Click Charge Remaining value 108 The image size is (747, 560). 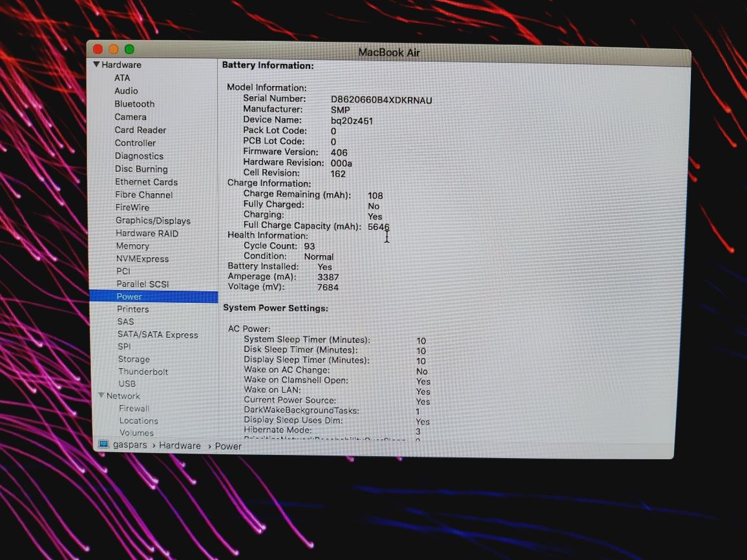coord(375,195)
